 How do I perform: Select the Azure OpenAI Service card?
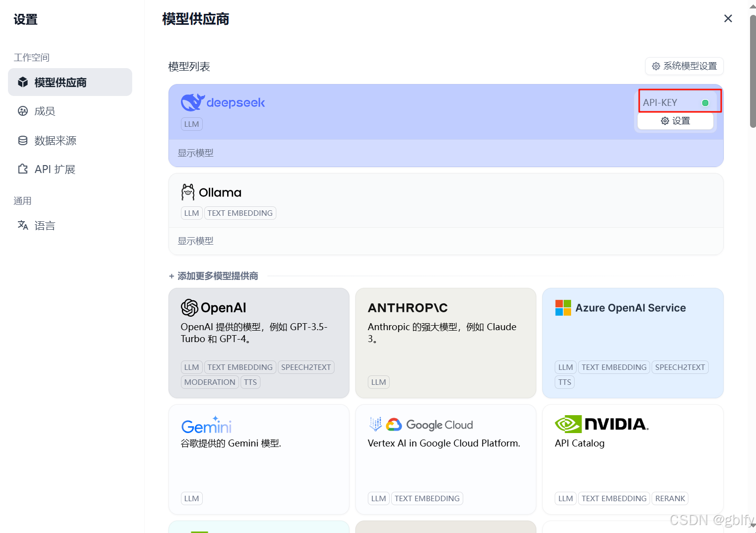[633, 343]
